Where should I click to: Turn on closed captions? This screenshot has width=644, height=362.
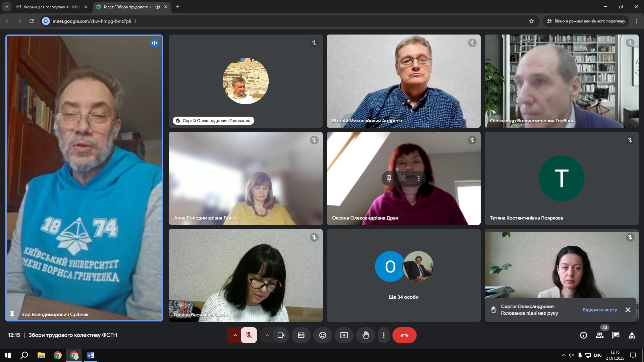tap(301, 335)
